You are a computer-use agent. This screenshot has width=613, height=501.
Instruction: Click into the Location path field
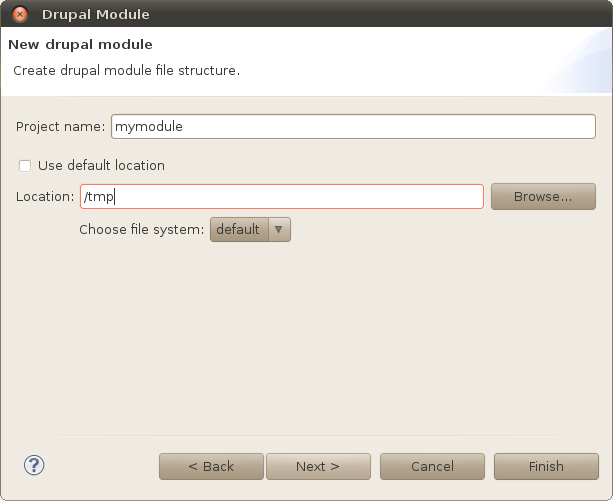click(x=282, y=197)
